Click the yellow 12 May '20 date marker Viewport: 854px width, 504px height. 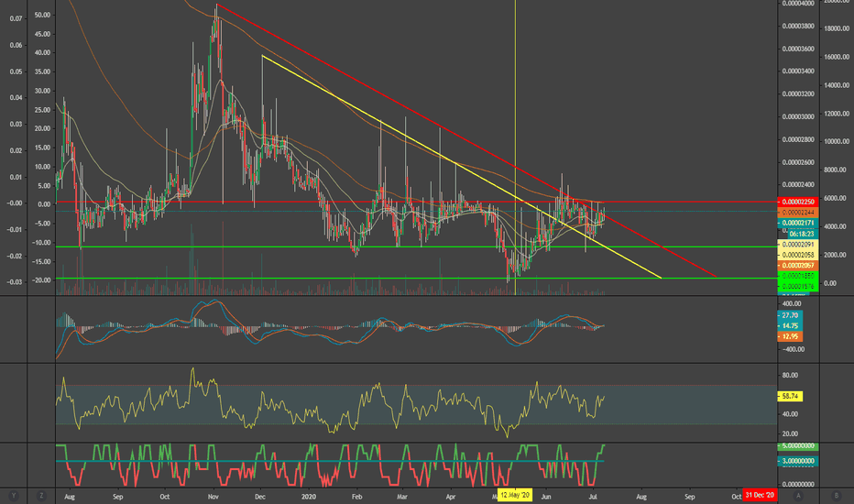(515, 495)
